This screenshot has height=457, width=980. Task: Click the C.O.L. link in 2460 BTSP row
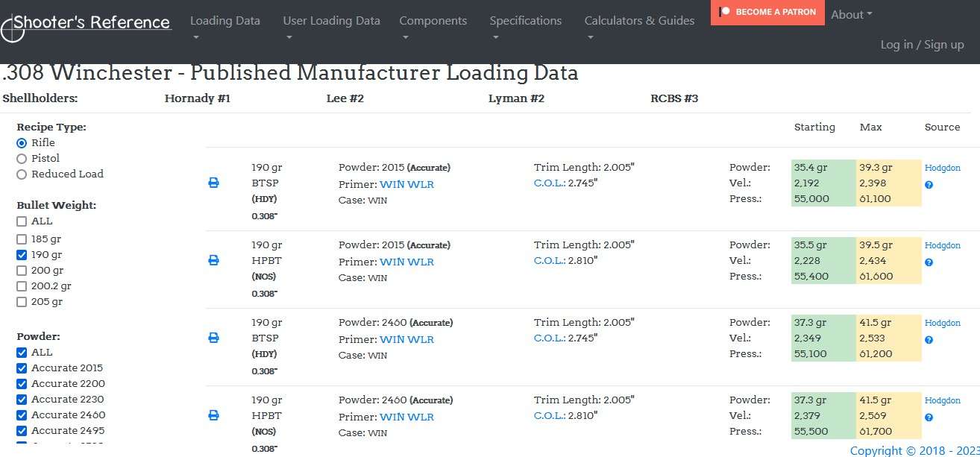[x=550, y=338]
